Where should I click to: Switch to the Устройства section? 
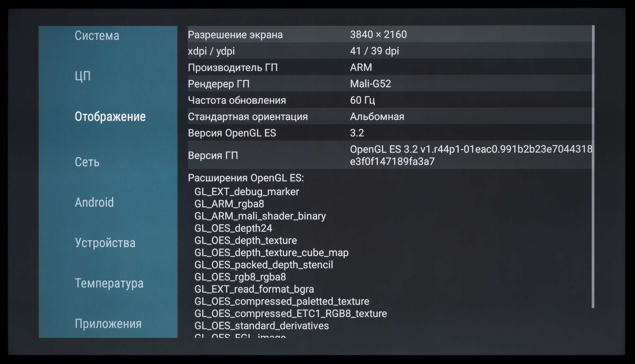[x=105, y=243]
